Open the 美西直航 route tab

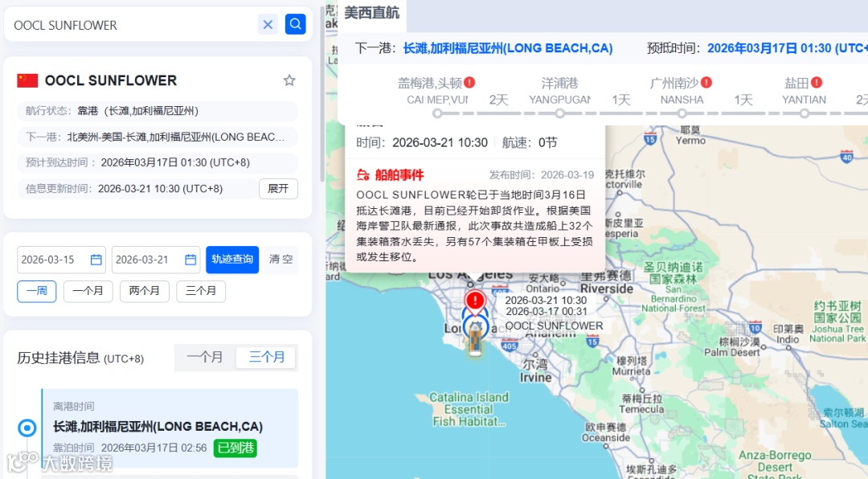[372, 13]
